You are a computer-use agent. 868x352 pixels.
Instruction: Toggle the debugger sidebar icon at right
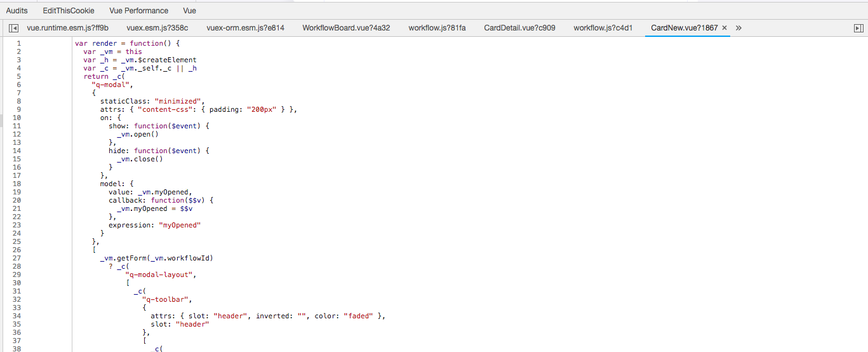(858, 28)
